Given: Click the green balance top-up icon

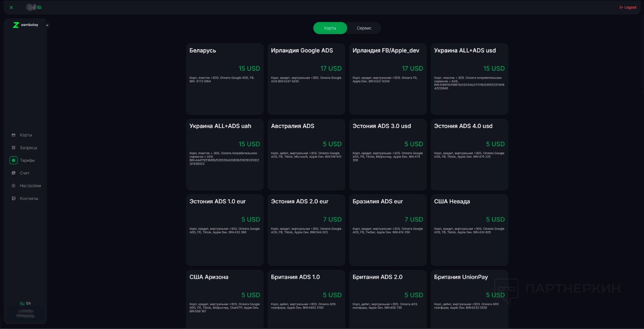Looking at the screenshot, I should (39, 7).
